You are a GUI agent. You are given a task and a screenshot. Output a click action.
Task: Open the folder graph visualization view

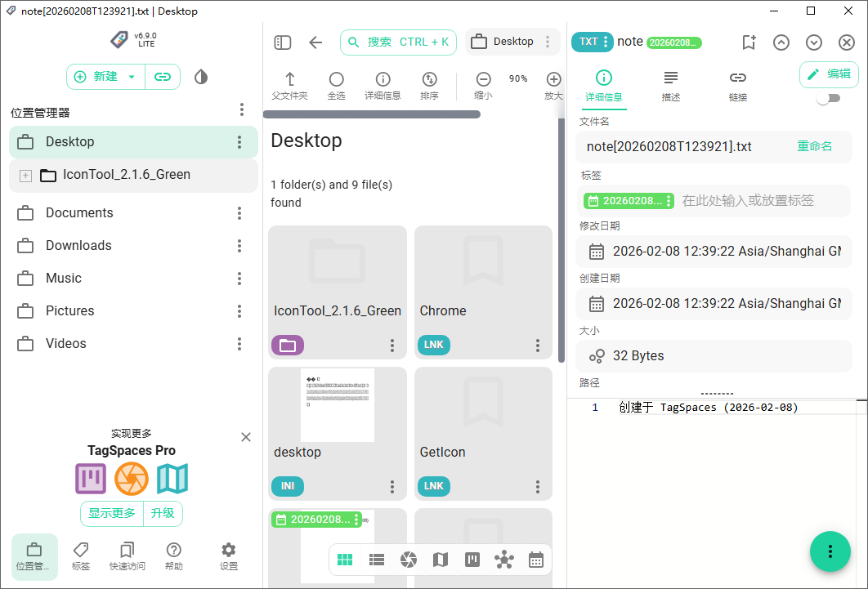(504, 560)
